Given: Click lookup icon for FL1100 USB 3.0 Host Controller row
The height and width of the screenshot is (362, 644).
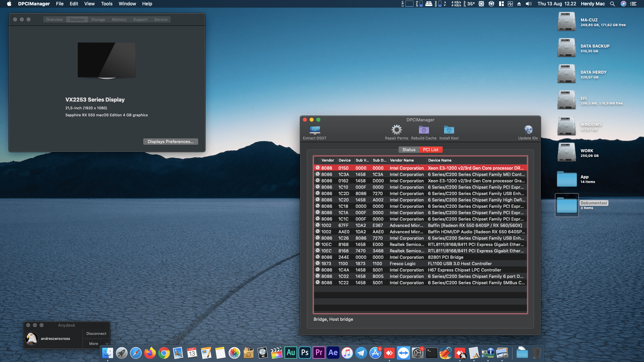Looking at the screenshot, I should point(317,263).
